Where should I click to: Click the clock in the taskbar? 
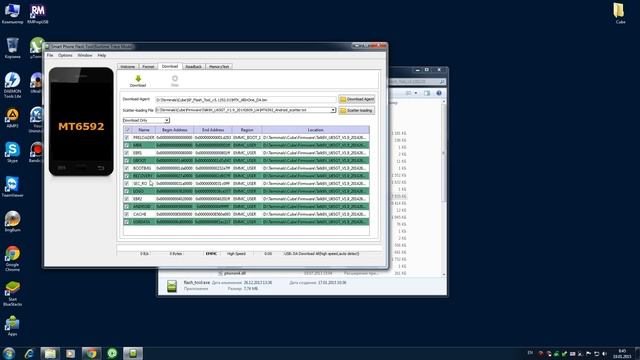click(x=622, y=353)
